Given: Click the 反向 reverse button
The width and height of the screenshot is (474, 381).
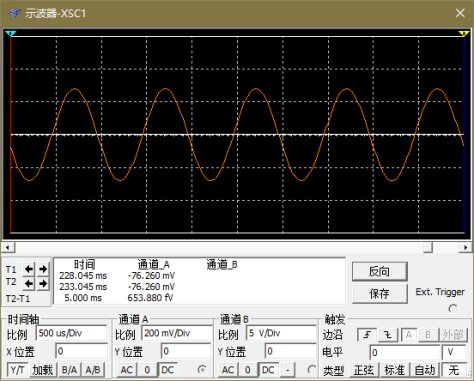Looking at the screenshot, I should (x=379, y=271).
